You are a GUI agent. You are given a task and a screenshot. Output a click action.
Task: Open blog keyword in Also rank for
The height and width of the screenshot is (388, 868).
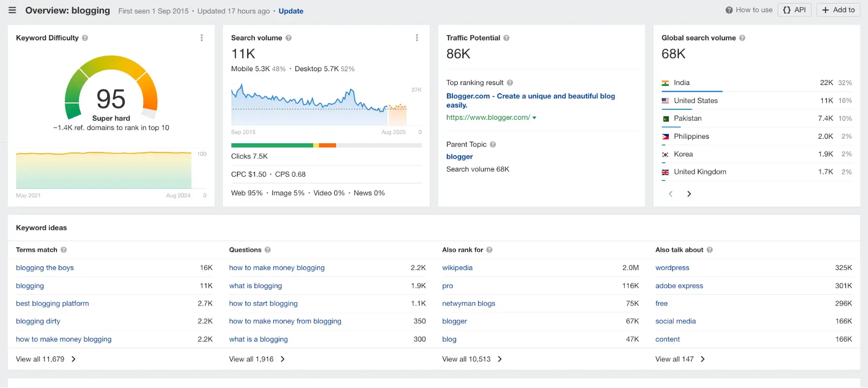tap(449, 339)
